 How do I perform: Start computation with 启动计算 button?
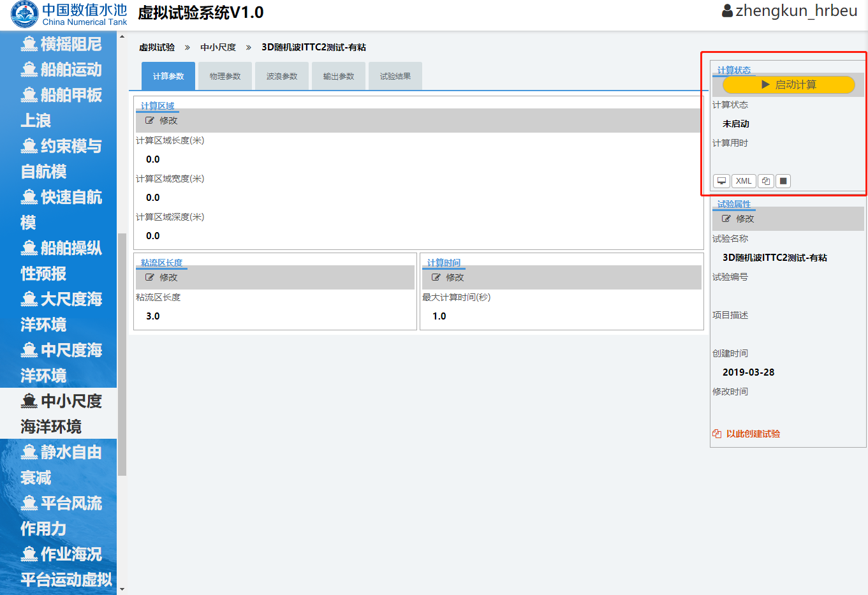click(x=788, y=85)
